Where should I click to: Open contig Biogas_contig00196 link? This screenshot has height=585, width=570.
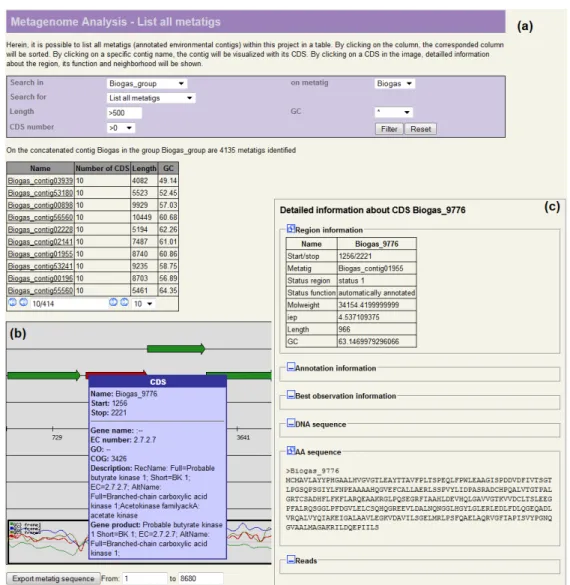(x=40, y=278)
